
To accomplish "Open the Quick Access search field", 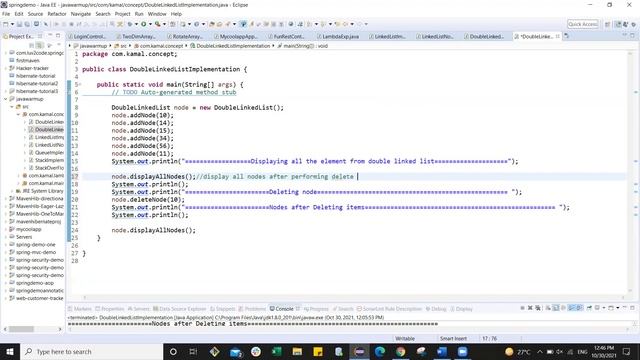I will 582,24.
